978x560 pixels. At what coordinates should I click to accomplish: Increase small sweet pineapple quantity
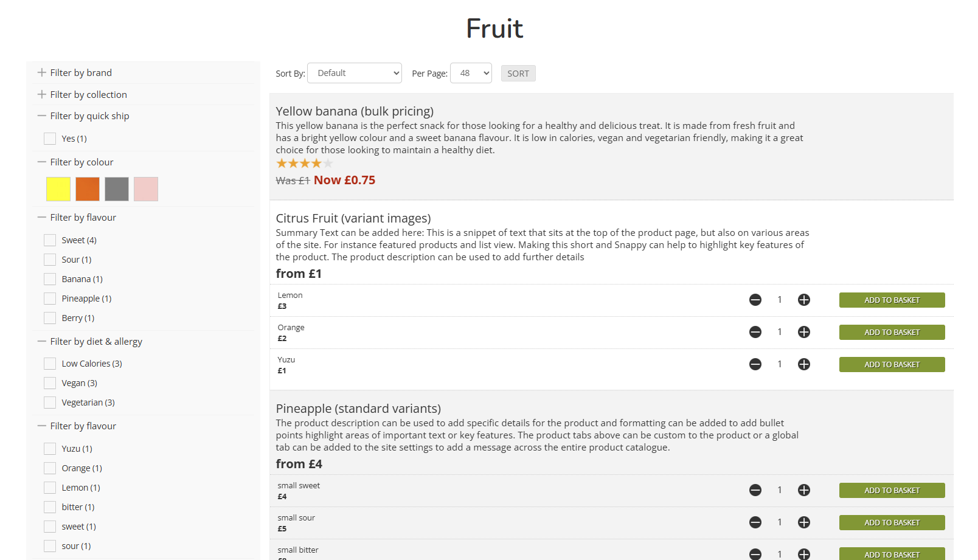(x=803, y=490)
